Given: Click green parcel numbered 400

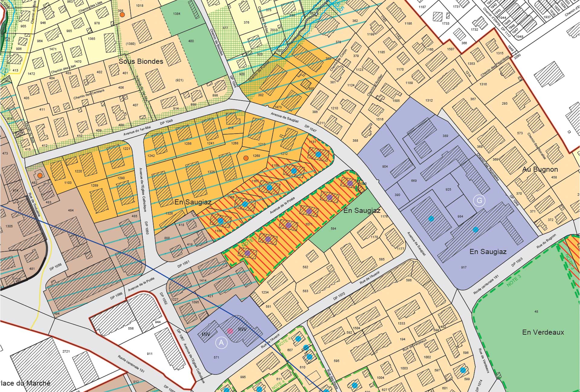Looking at the screenshot, I should [x=191, y=41].
